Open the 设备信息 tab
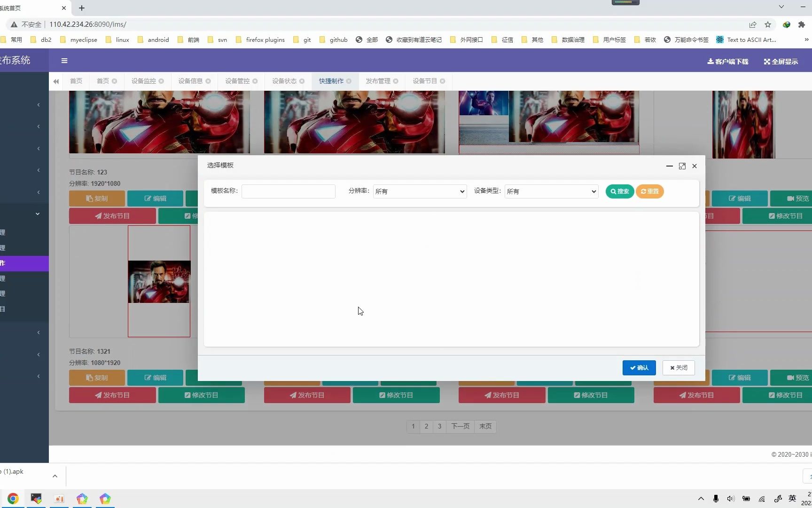812x508 pixels. pyautogui.click(x=190, y=81)
